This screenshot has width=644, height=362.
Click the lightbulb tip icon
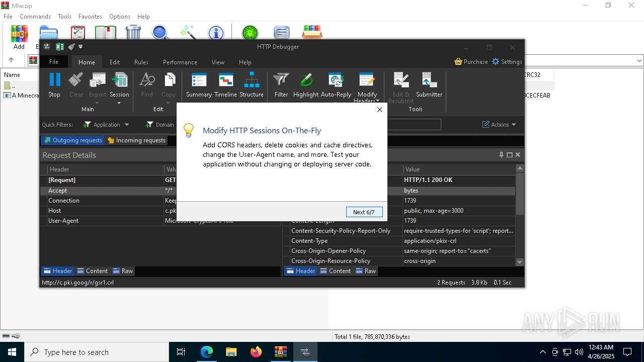click(189, 130)
